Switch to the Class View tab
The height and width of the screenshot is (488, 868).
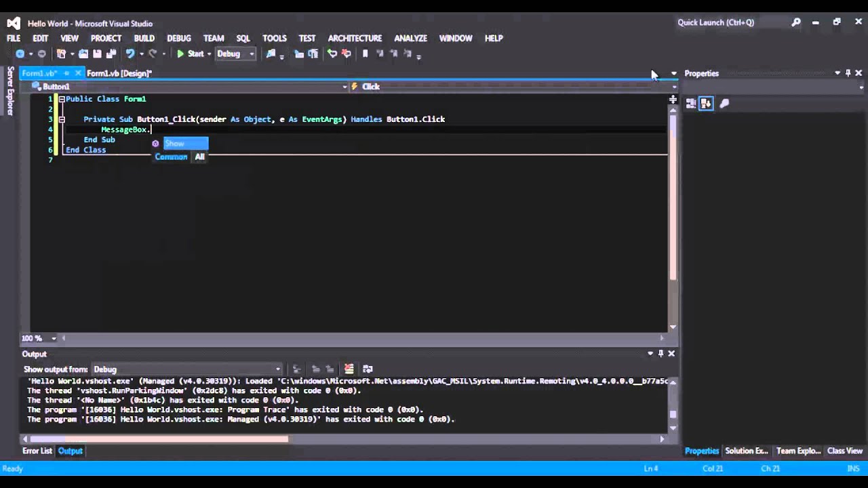point(845,451)
